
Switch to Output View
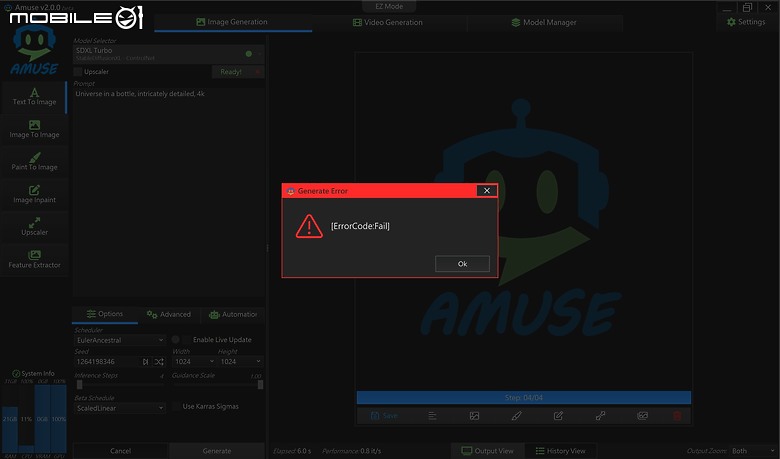488,451
